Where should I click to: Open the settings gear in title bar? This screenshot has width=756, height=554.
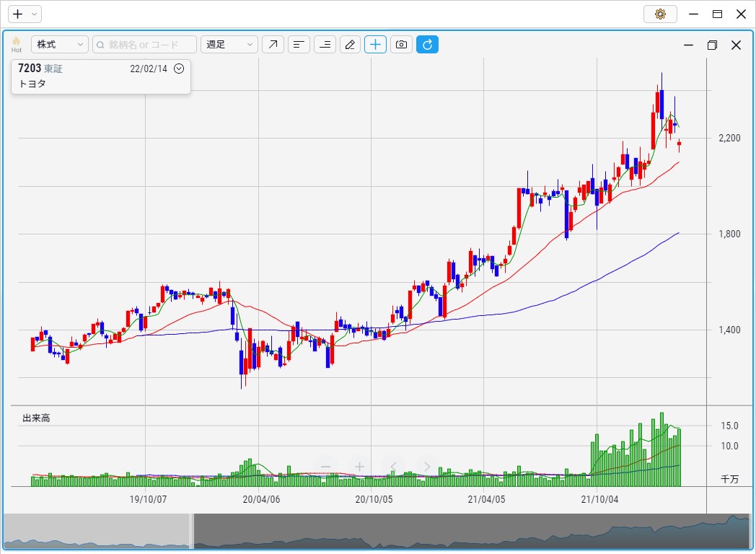(660, 14)
